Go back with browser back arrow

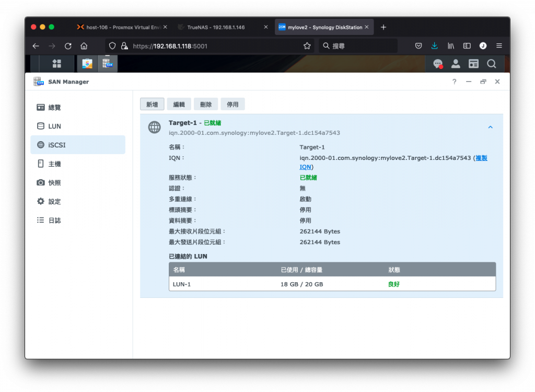coord(36,46)
